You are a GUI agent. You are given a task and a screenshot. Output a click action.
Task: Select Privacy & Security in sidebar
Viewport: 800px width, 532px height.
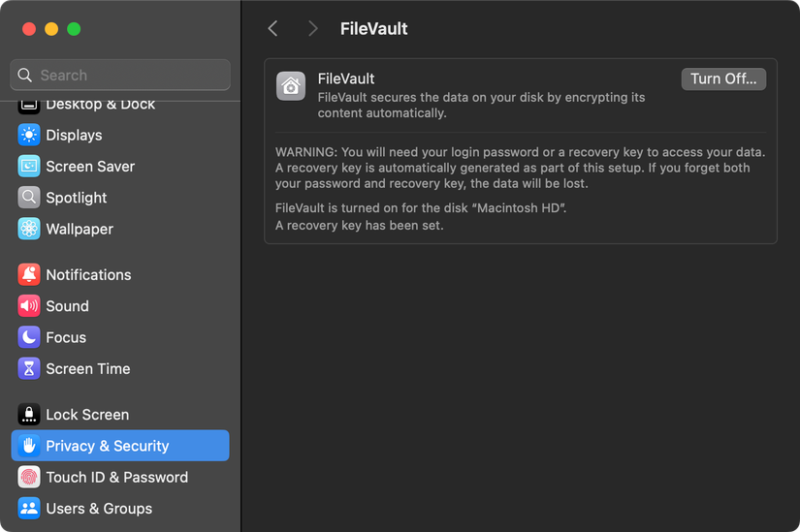107,446
